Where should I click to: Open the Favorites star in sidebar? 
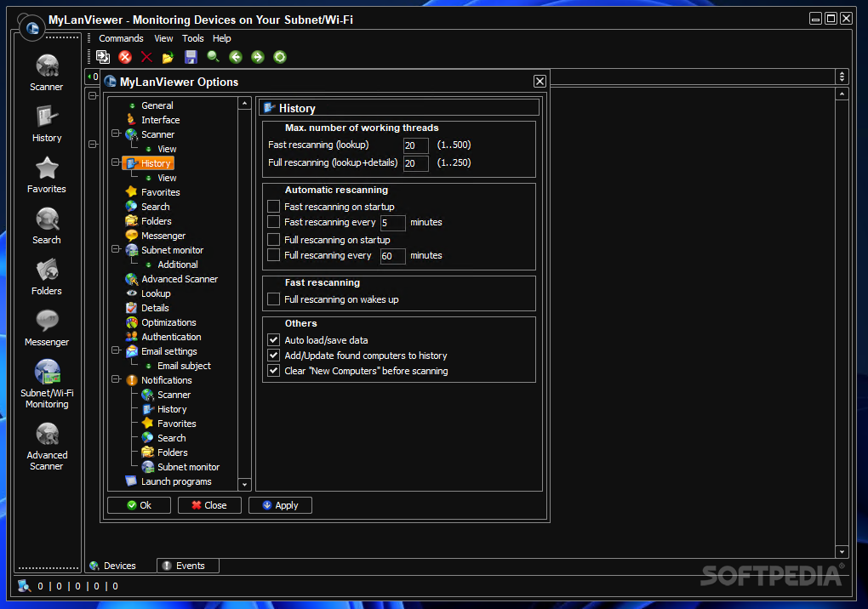[x=47, y=175]
